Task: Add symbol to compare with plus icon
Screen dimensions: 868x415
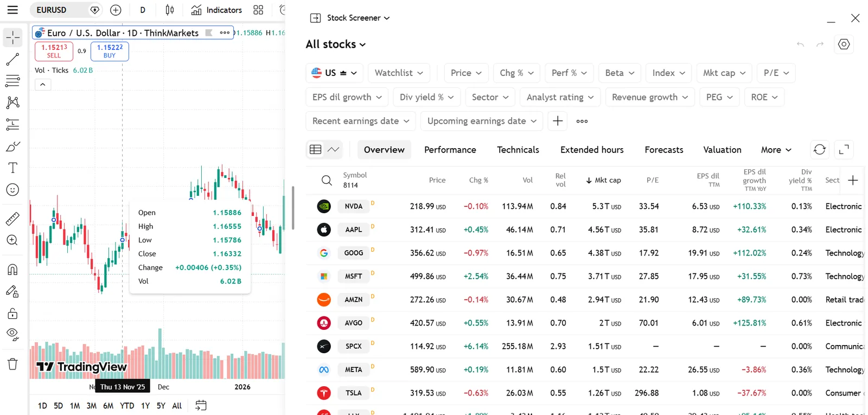Action: pos(116,10)
